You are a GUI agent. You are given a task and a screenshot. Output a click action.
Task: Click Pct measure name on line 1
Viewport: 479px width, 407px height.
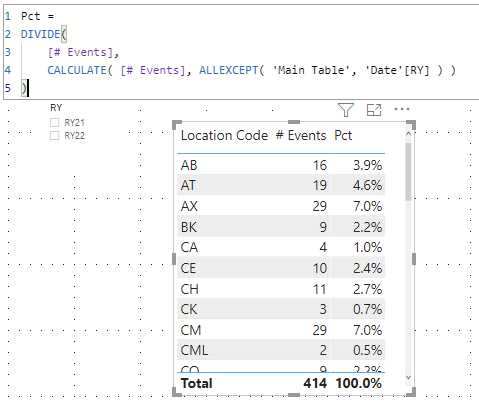(x=31, y=16)
